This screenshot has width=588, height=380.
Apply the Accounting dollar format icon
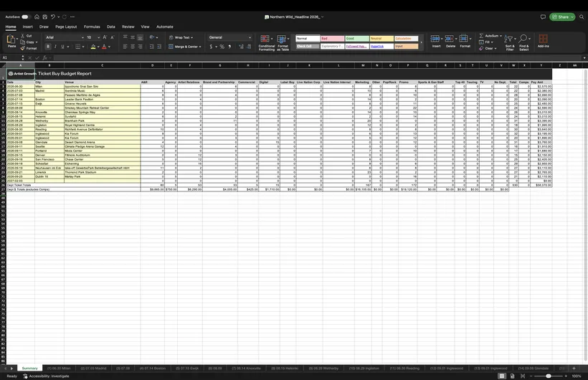point(211,47)
